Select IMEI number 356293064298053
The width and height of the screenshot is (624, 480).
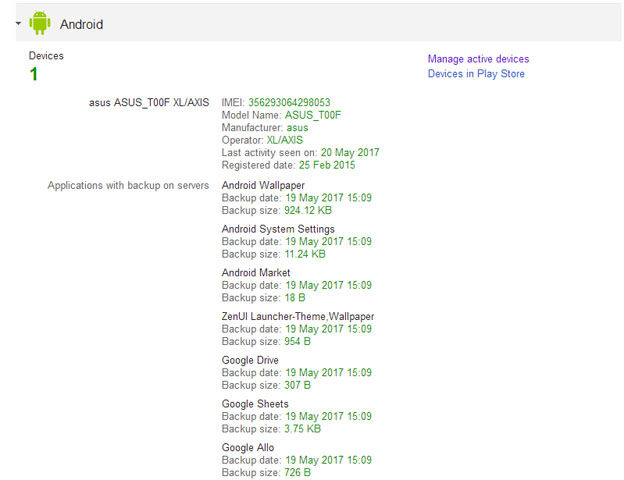pyautogui.click(x=289, y=102)
